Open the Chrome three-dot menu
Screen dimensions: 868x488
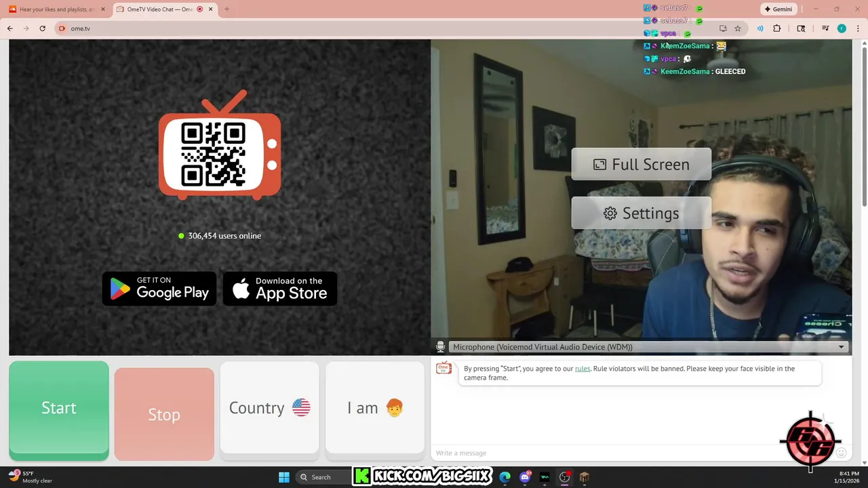[x=858, y=28]
